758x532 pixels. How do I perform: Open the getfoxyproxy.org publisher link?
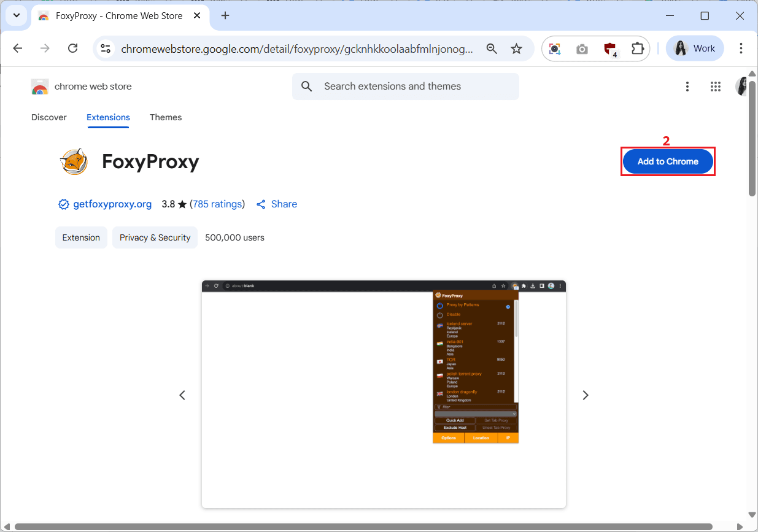pos(112,204)
